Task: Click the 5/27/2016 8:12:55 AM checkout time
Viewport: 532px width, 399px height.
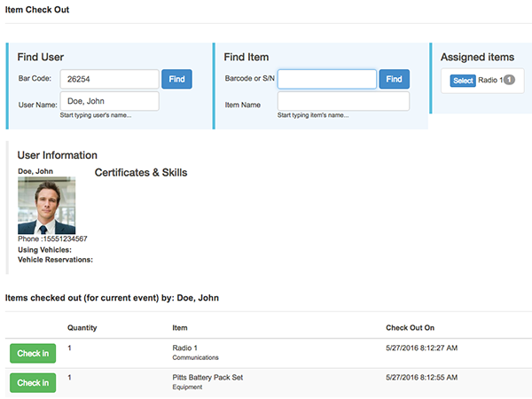Action: (422, 378)
